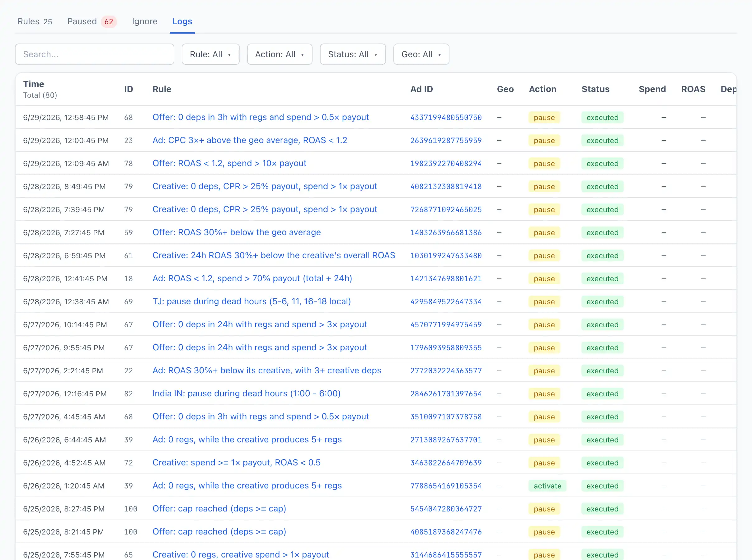This screenshot has height=560, width=752.
Task: Open rule 'TJ: pause during dead hours'
Action: point(251,302)
